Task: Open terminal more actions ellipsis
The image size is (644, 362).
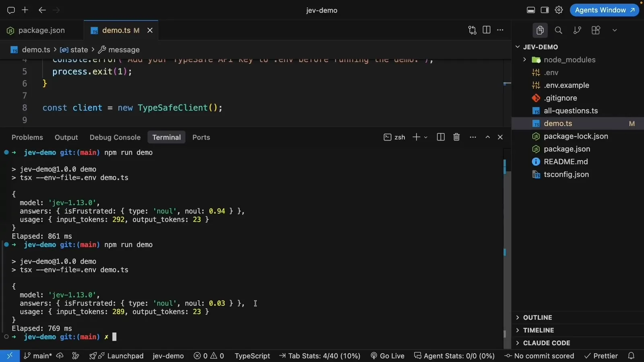Action: pos(473,137)
